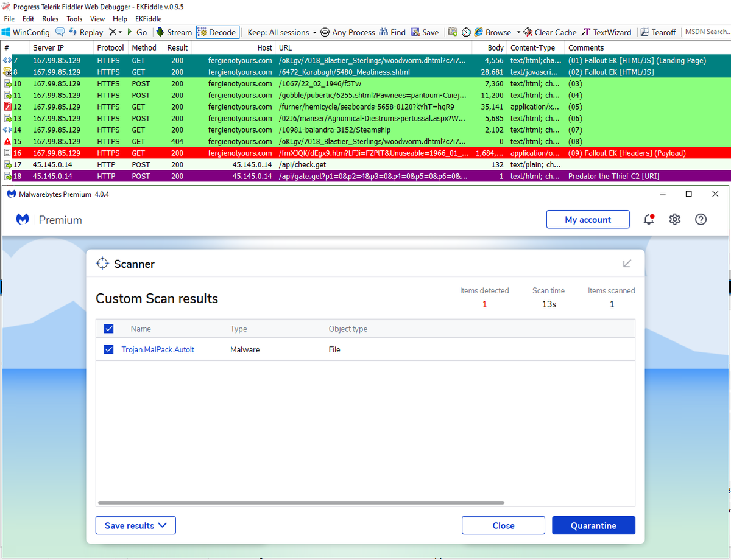Sort sessions by Server IP column
The width and height of the screenshot is (731, 560).
[61, 47]
